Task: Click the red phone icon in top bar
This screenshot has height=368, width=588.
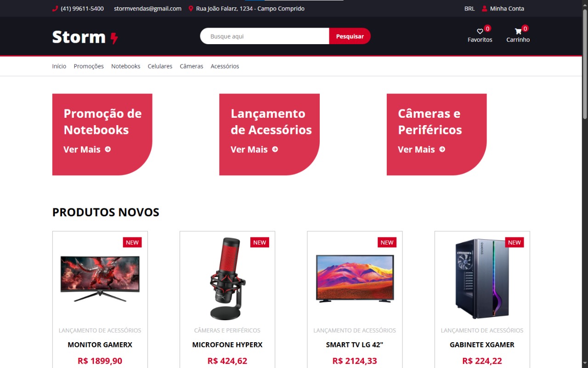Action: pyautogui.click(x=55, y=8)
